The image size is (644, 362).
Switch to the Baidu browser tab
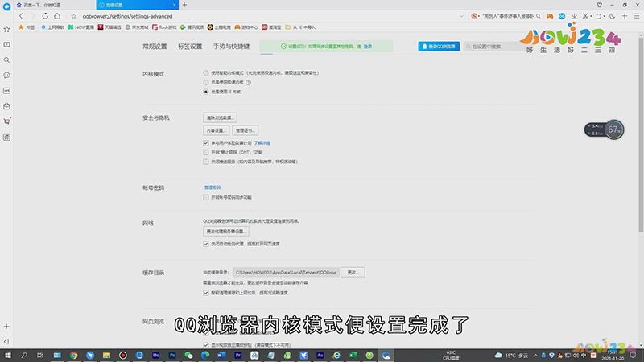[54, 5]
